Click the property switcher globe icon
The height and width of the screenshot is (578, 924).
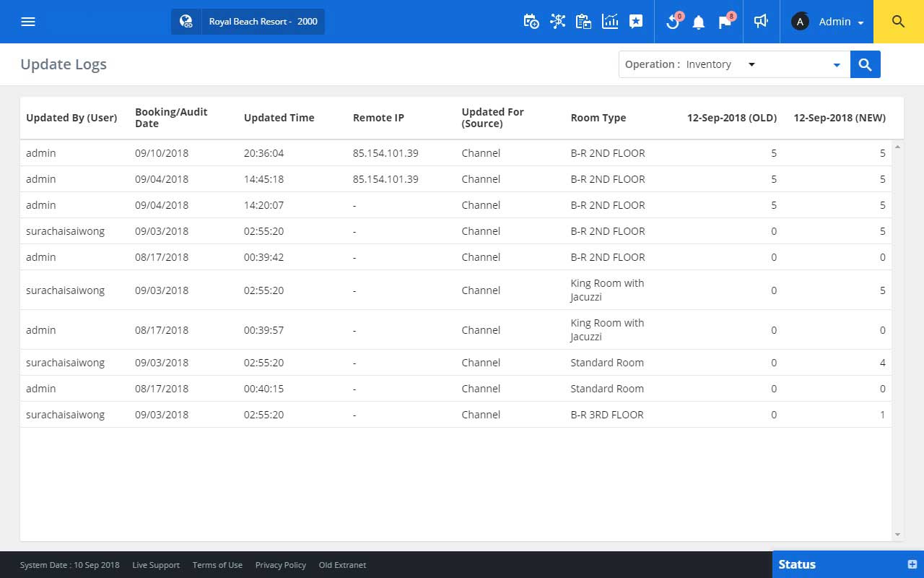coord(186,22)
